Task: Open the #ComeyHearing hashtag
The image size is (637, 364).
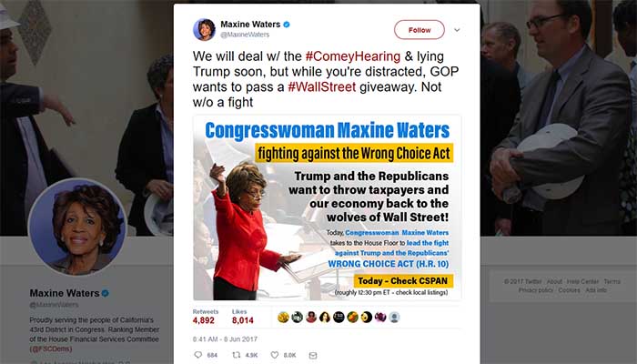Action: point(353,56)
